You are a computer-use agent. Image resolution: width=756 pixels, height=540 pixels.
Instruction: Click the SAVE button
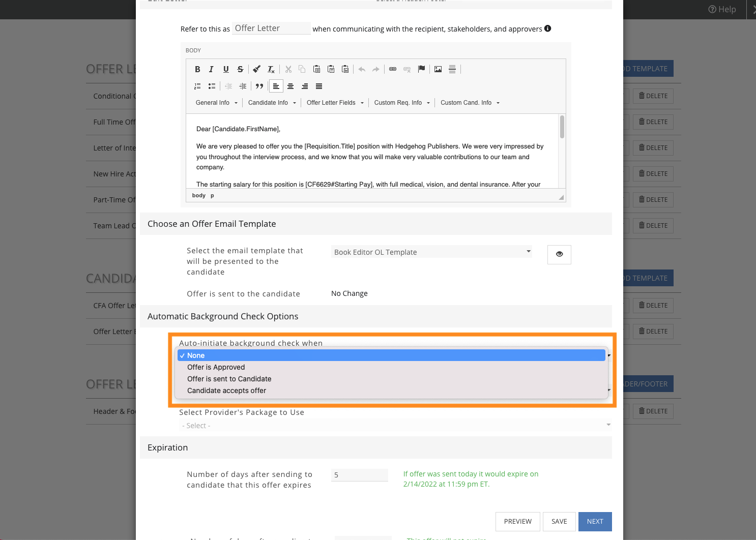click(559, 522)
